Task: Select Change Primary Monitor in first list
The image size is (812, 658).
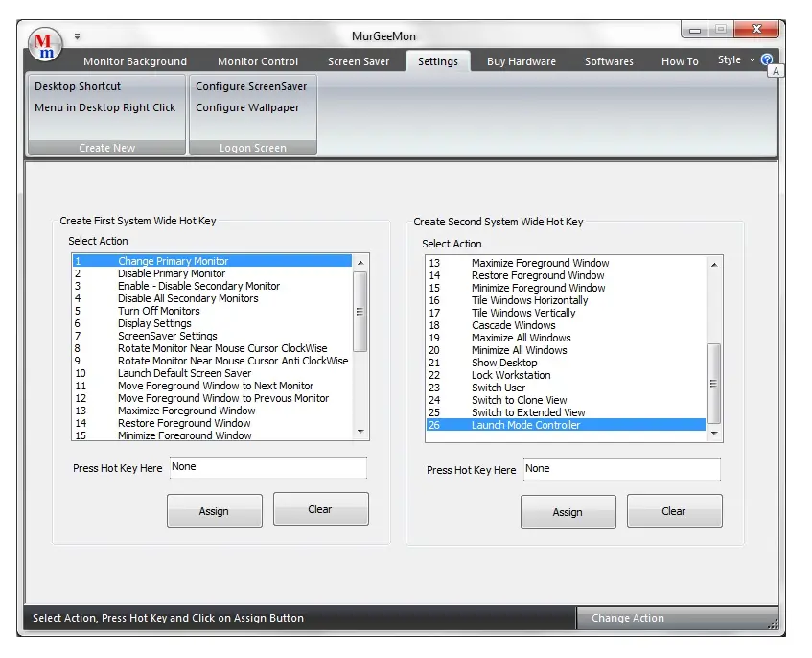Action: (x=212, y=261)
